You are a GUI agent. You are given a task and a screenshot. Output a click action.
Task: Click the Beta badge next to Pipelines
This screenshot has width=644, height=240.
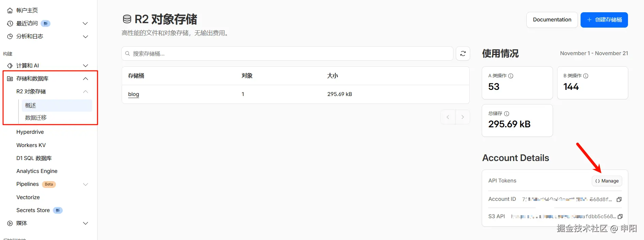tap(49, 185)
